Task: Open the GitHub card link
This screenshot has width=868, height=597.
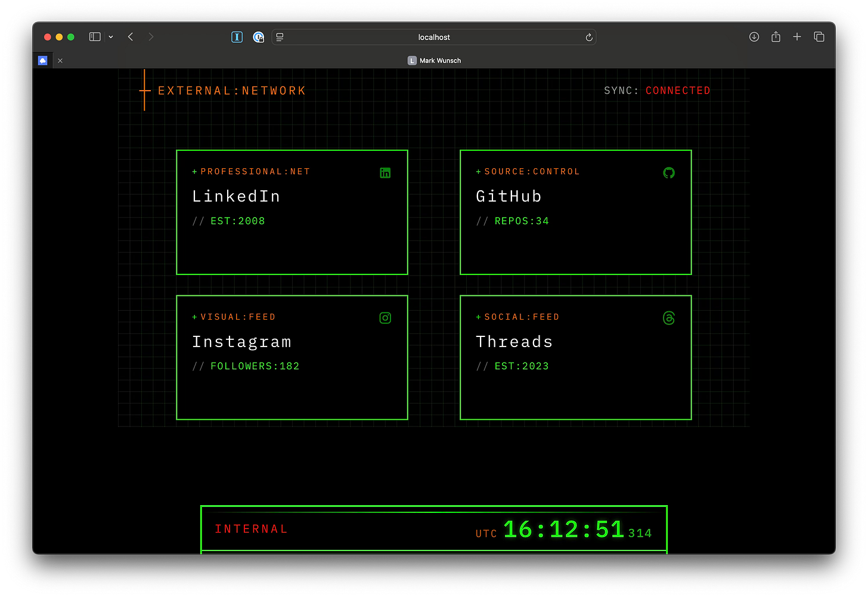Action: [576, 212]
